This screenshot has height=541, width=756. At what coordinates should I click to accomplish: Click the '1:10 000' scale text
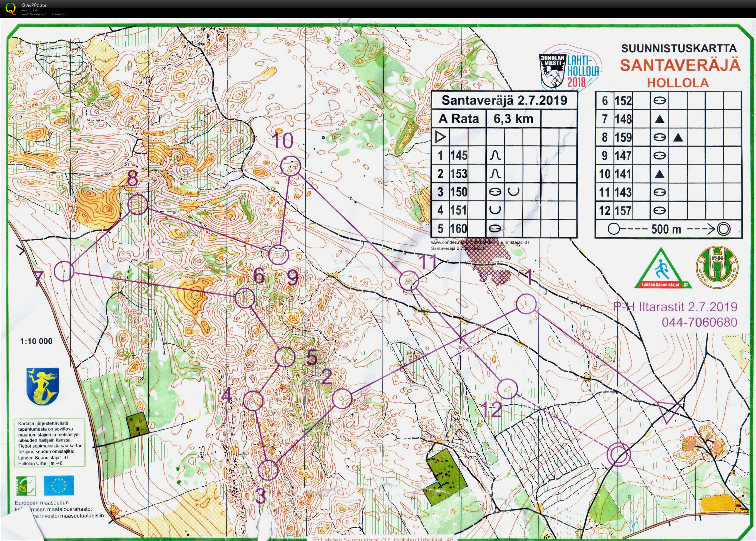click(x=36, y=341)
